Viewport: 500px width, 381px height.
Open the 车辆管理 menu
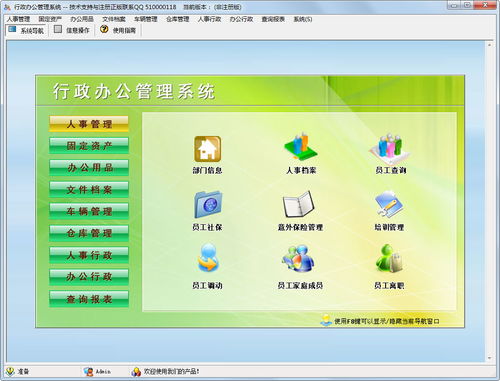click(x=146, y=19)
